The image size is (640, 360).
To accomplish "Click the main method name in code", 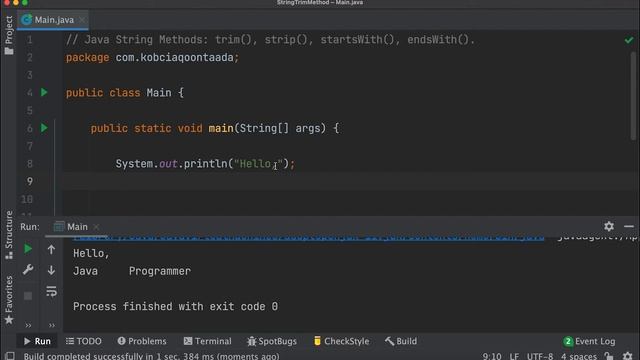I will [221, 128].
